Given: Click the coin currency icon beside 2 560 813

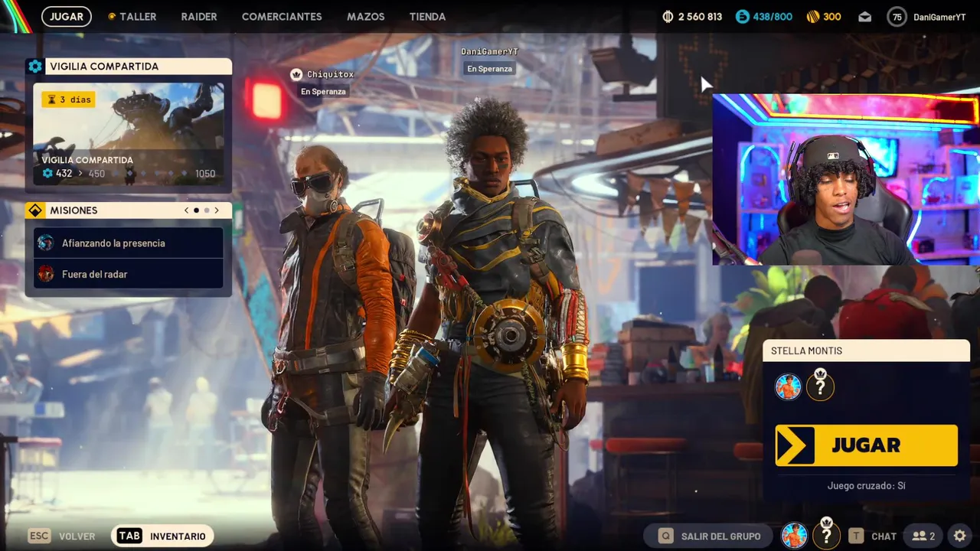Looking at the screenshot, I should coord(667,16).
